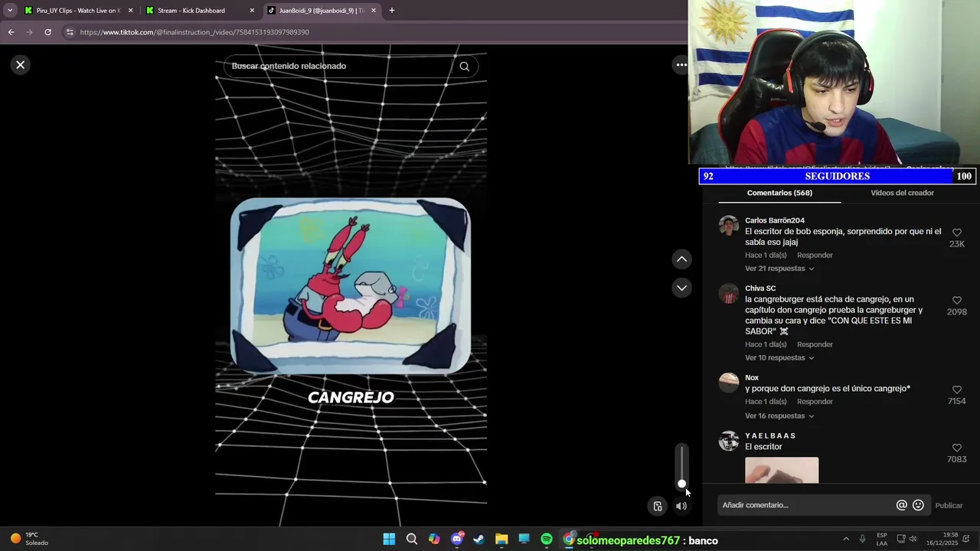Adjust the vertical volume slider handle
The width and height of the screenshot is (980, 551).
pyautogui.click(x=681, y=484)
